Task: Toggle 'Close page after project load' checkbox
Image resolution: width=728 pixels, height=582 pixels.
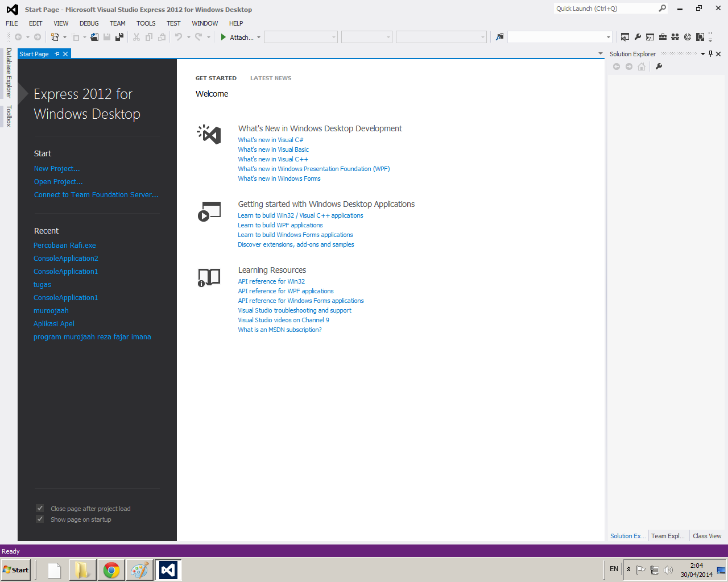Action: click(40, 508)
